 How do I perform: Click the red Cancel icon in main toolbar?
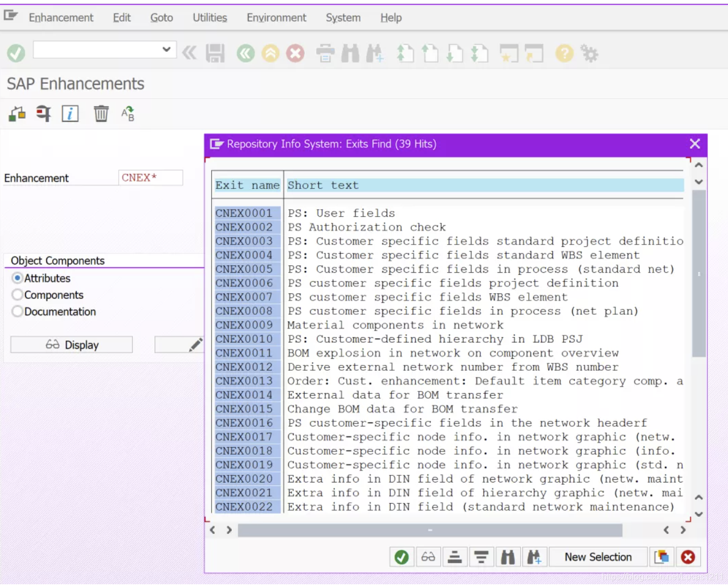[295, 53]
